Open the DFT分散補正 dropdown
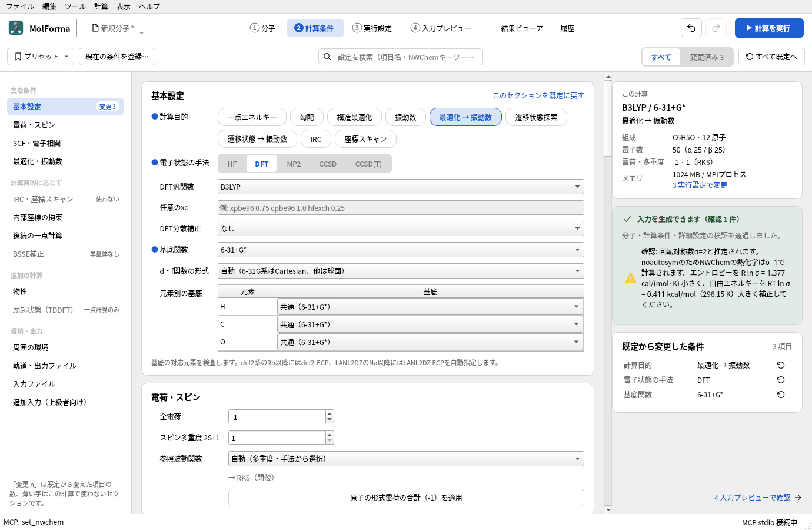Viewport: 812px width, 530px height. (401, 228)
